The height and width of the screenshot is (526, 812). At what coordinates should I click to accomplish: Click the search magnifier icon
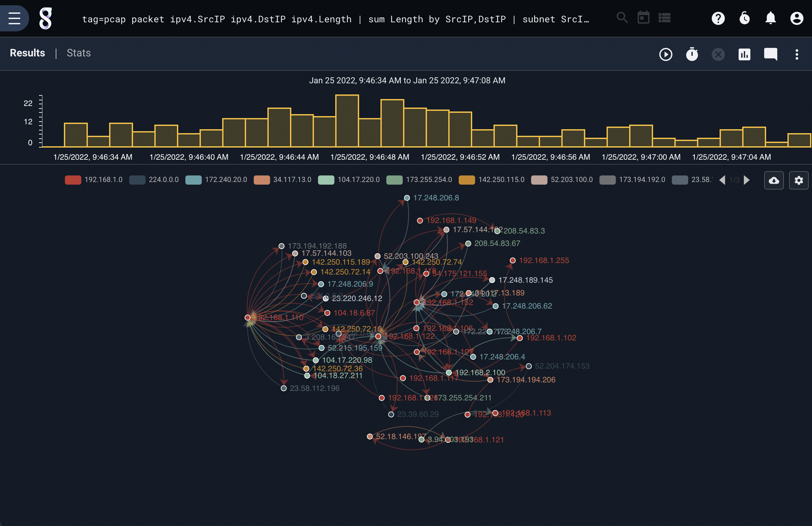pos(622,17)
